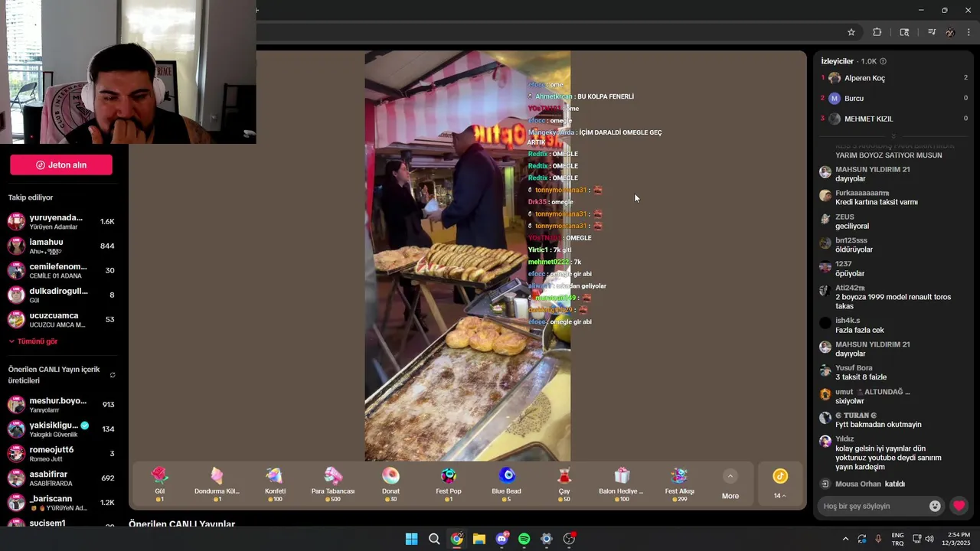Open Chrome tab search icon in toolbar
Screen dimensions: 980x551
point(904,32)
